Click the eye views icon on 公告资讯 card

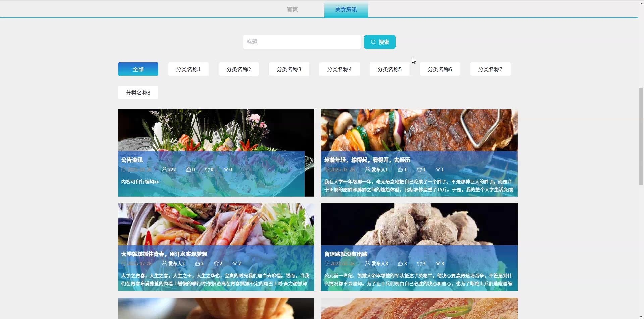tap(226, 170)
